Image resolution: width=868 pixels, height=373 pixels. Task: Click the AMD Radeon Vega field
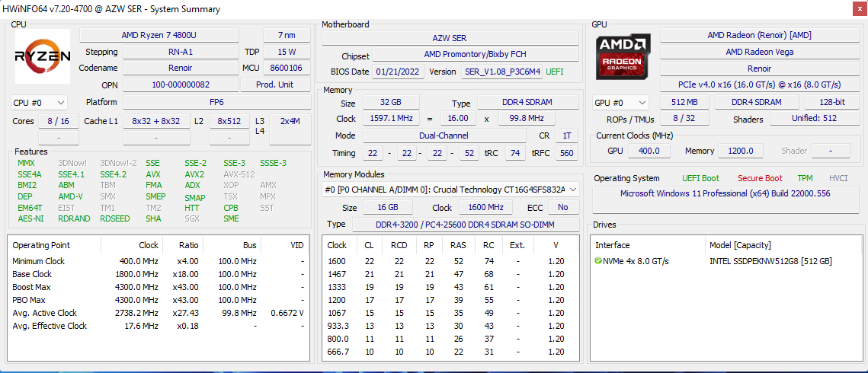pyautogui.click(x=760, y=52)
